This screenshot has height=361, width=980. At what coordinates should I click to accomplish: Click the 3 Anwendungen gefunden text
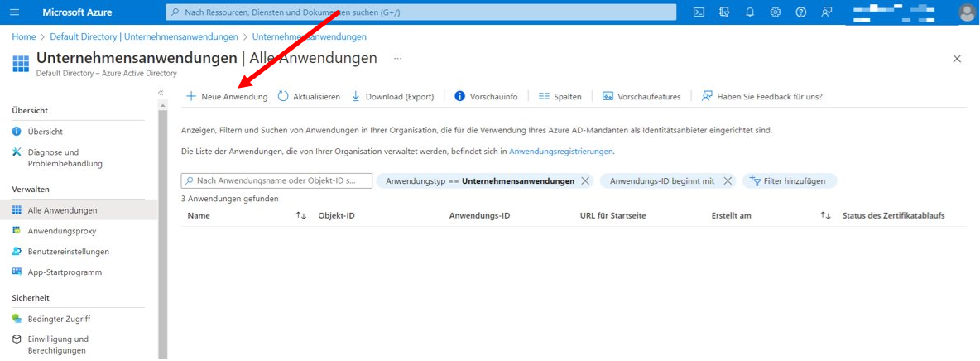229,199
